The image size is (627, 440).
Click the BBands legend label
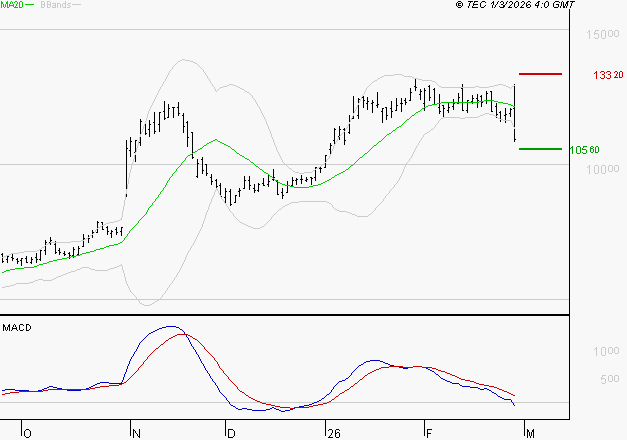(56, 5)
